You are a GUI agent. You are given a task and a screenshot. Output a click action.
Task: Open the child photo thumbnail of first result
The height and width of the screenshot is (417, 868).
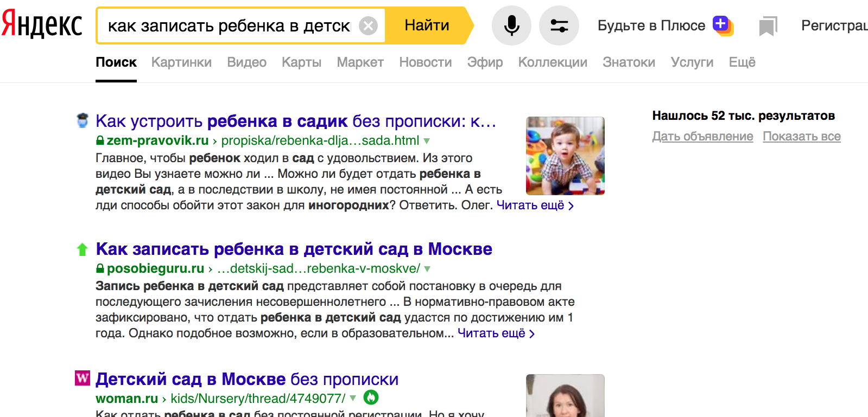click(x=565, y=156)
